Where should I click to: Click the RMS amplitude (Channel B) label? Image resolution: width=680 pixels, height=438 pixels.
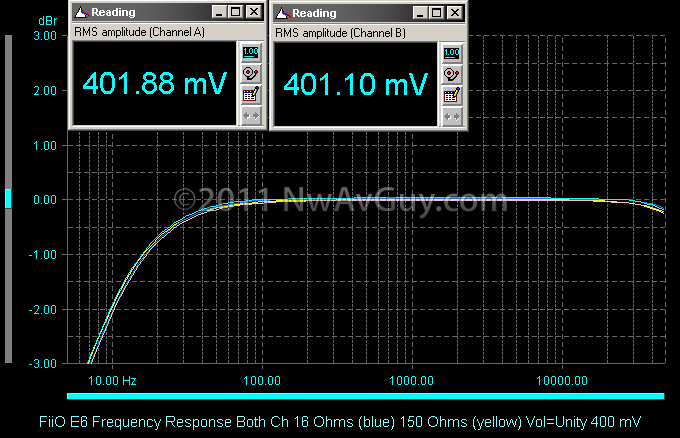tap(340, 33)
